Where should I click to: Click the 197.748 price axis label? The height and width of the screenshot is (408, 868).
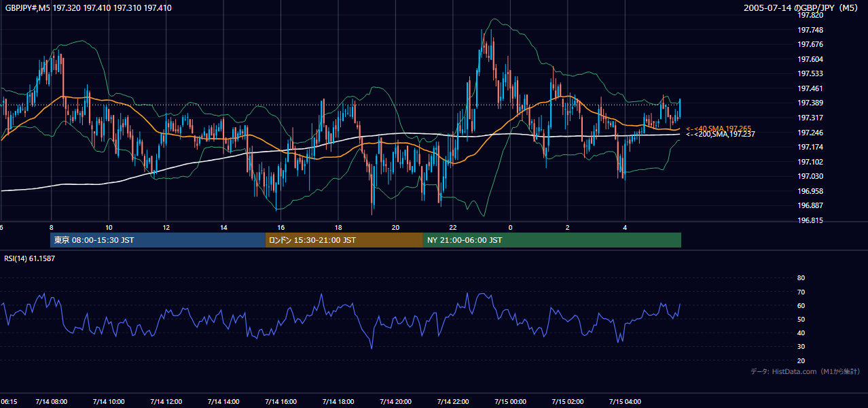click(x=810, y=30)
